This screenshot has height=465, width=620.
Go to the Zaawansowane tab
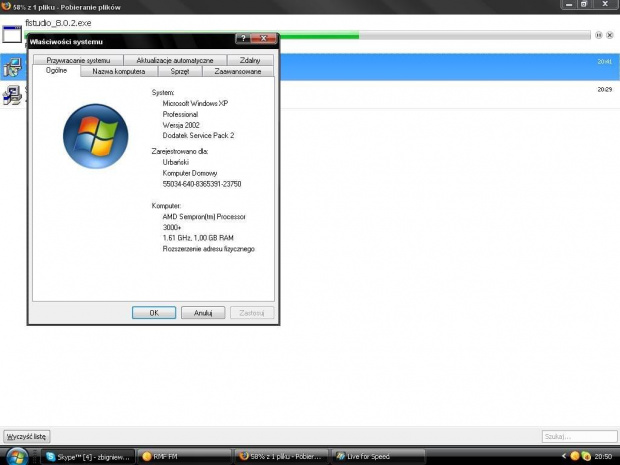point(238,71)
